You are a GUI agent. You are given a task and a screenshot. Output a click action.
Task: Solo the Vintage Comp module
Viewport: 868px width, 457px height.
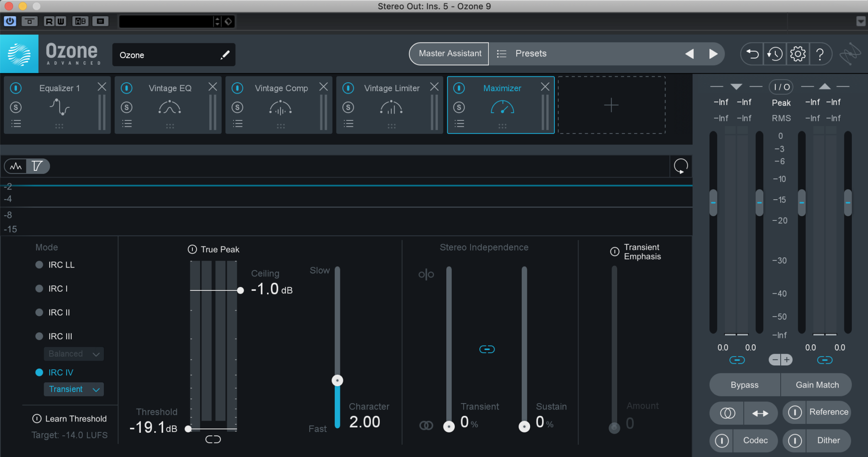[x=237, y=107]
